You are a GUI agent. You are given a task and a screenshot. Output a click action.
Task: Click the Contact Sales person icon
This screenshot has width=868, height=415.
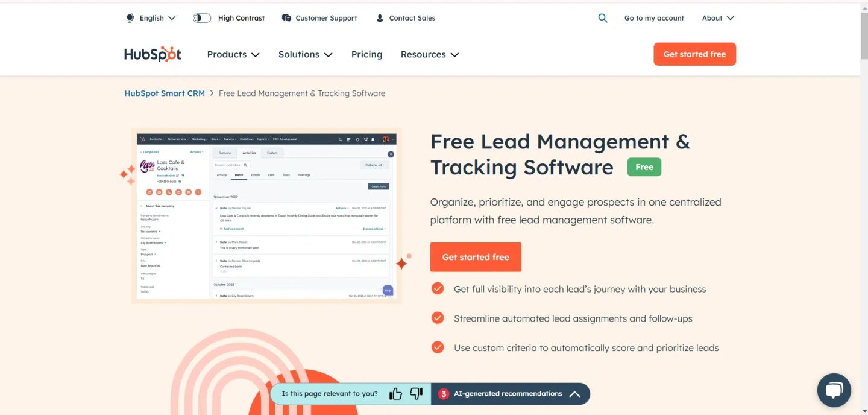click(x=380, y=18)
